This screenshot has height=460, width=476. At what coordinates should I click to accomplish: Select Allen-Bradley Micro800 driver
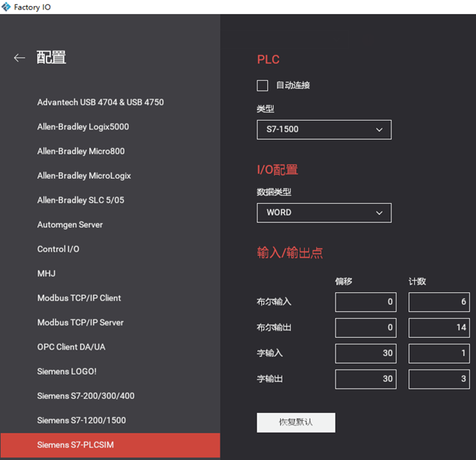click(x=81, y=151)
